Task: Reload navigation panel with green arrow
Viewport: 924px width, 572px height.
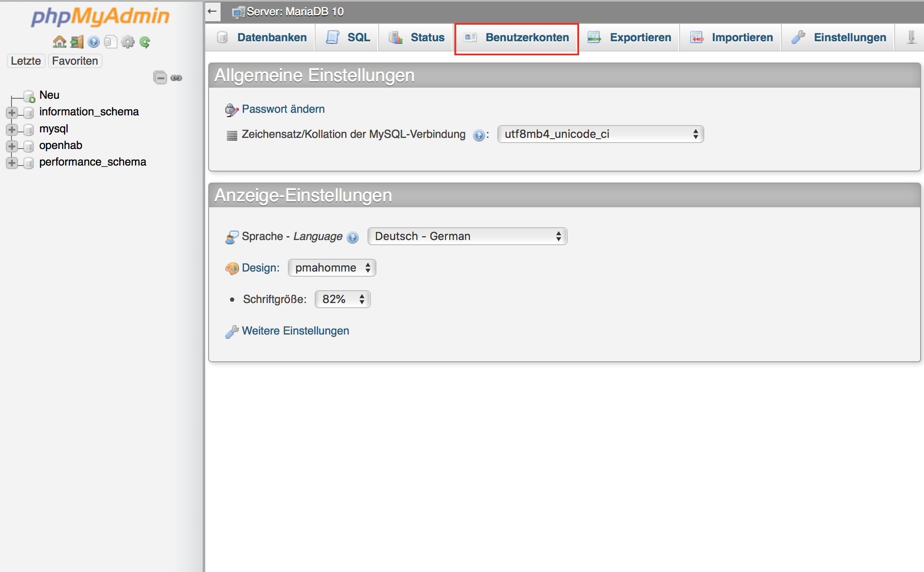Action: (x=145, y=42)
